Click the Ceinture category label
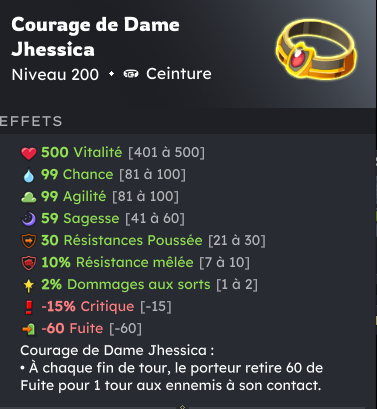377x409 pixels. click(x=179, y=74)
